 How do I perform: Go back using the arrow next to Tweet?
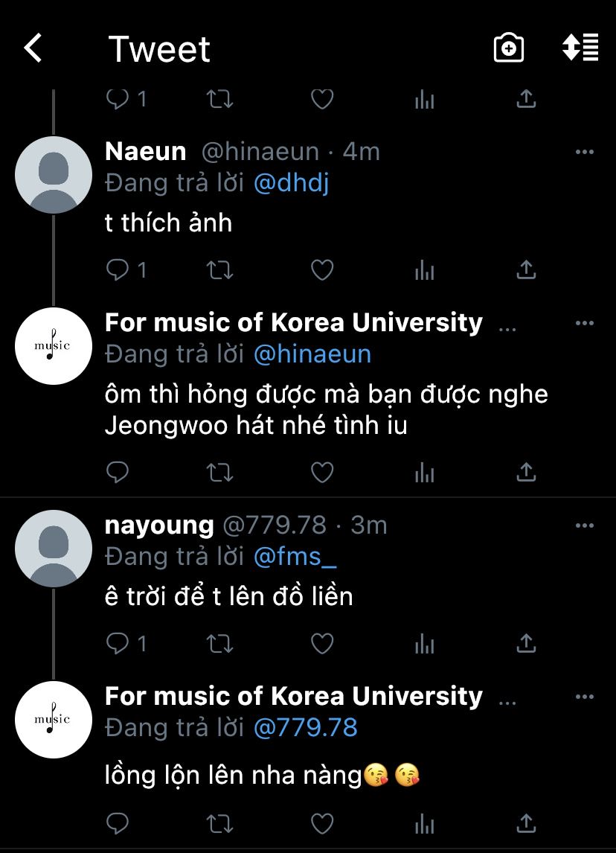tap(33, 48)
